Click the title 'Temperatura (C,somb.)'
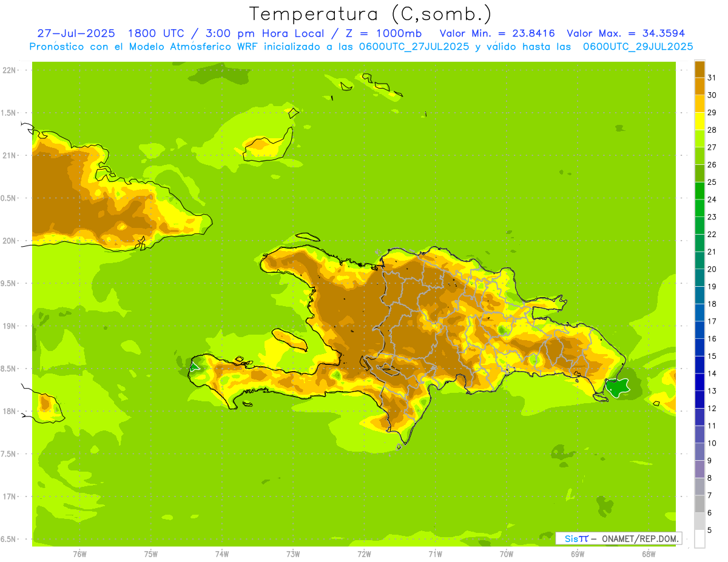 pos(371,14)
